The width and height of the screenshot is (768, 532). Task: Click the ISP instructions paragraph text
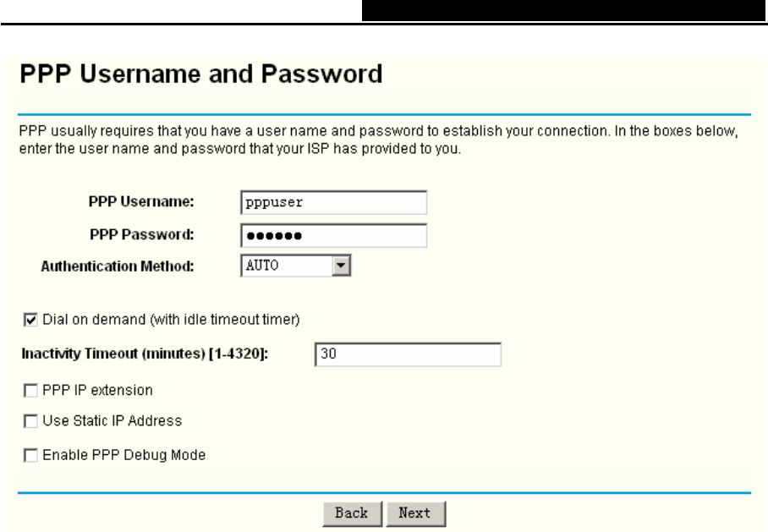click(378, 140)
